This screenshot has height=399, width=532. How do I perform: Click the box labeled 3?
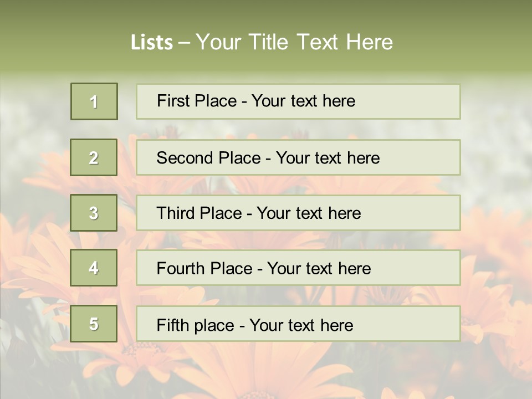(x=94, y=213)
